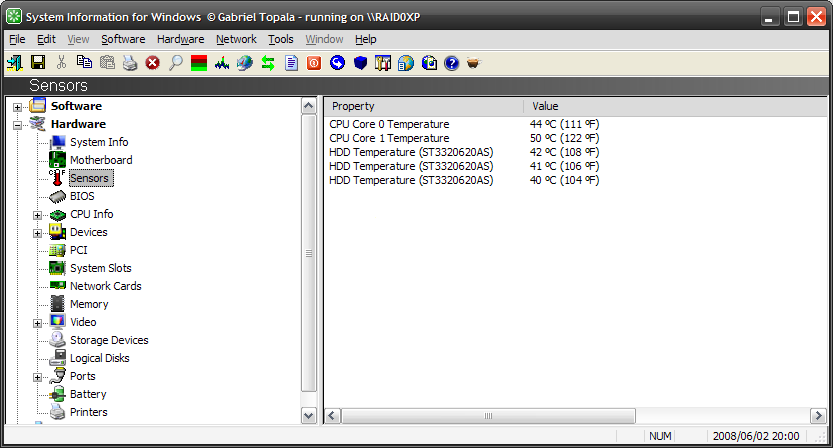This screenshot has width=833, height=448.
Task: Open the File menu
Action: coord(18,39)
